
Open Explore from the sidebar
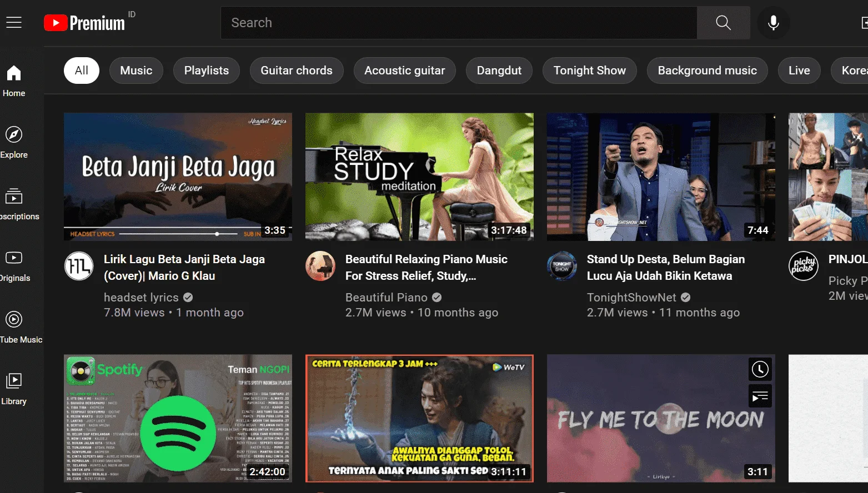pos(14,142)
